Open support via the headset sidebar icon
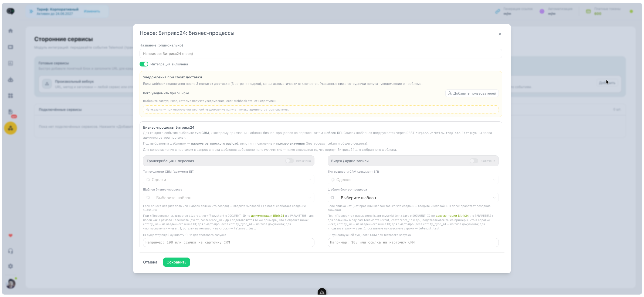Image resolution: width=644 pixels, height=297 pixels. pos(11,251)
